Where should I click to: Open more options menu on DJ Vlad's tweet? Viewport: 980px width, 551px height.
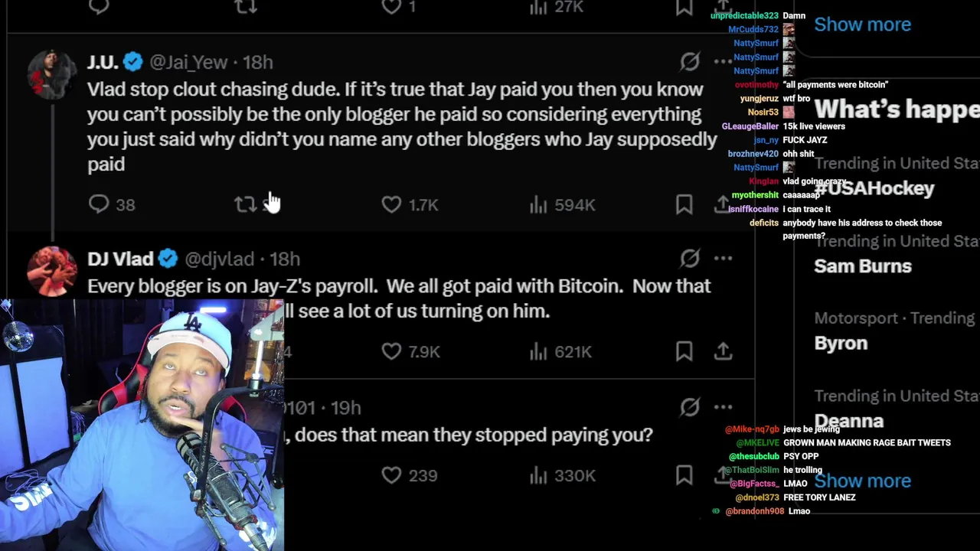tap(723, 259)
